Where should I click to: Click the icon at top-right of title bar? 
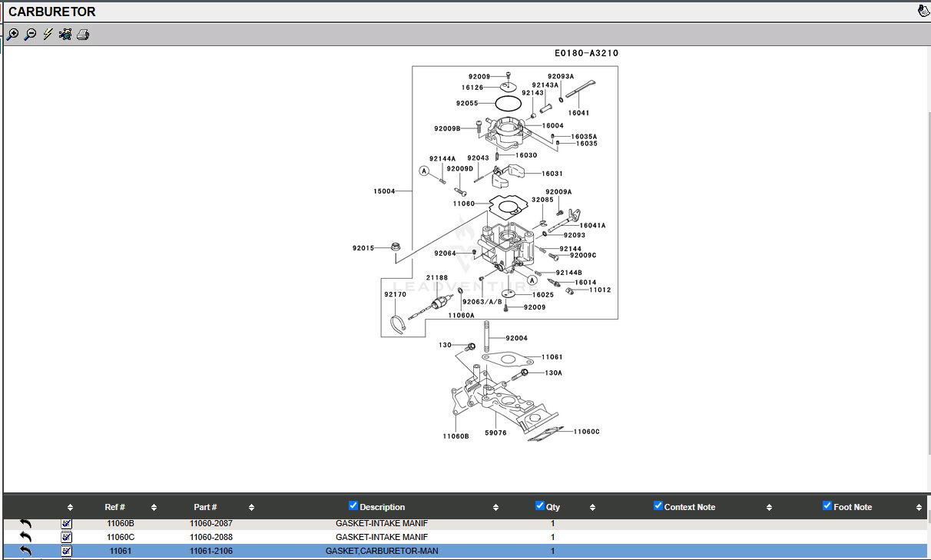923,11
